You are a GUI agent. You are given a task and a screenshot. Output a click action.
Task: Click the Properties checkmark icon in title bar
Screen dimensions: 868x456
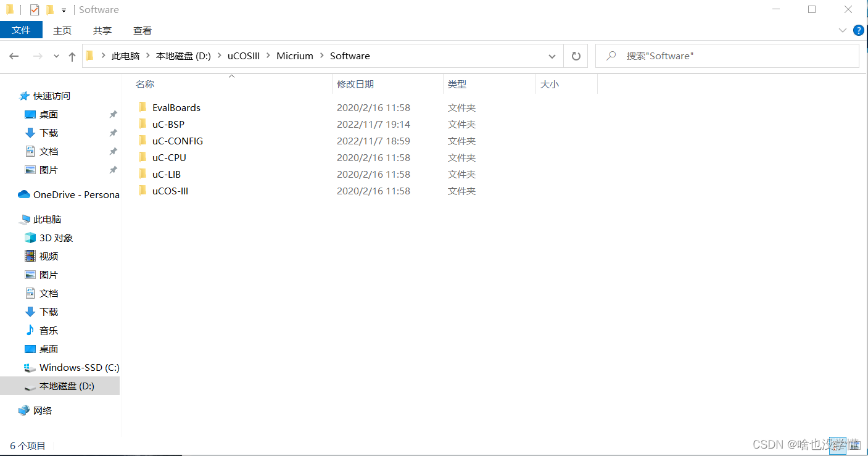click(35, 10)
